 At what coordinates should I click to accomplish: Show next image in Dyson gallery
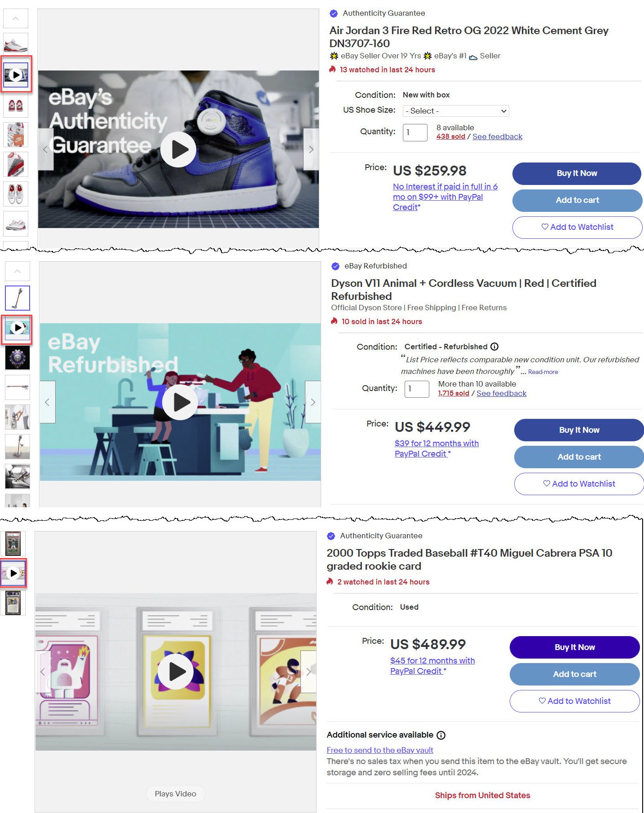pos(313,402)
